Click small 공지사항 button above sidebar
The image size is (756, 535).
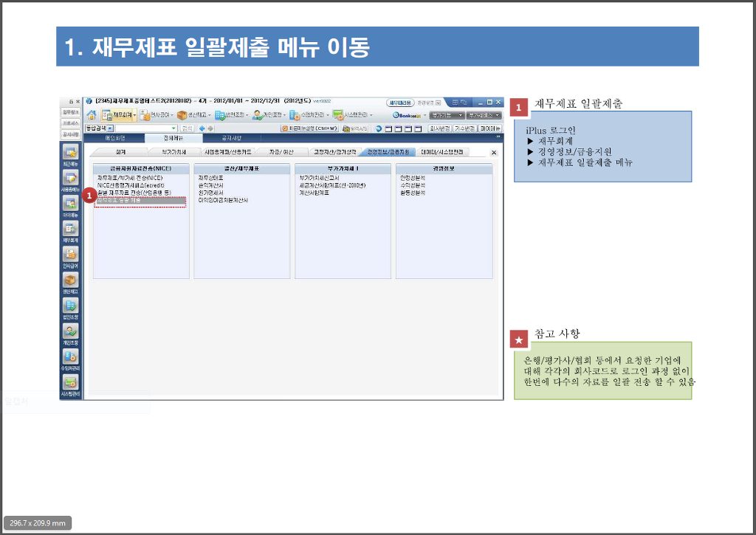[70, 134]
